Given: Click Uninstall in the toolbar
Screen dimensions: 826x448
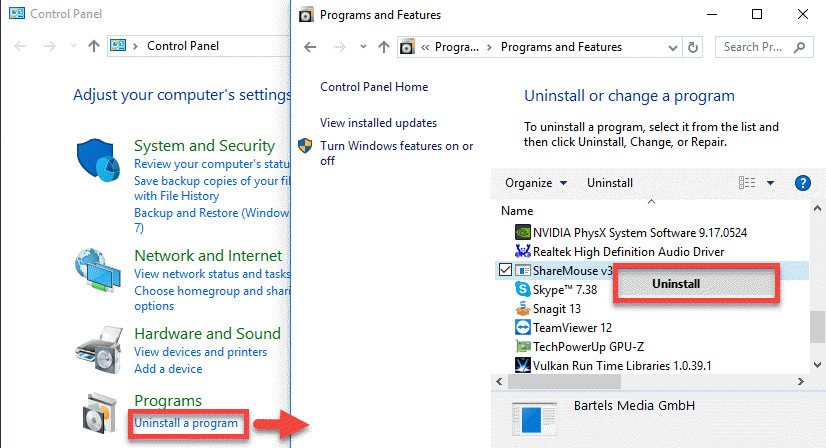Looking at the screenshot, I should [609, 183].
